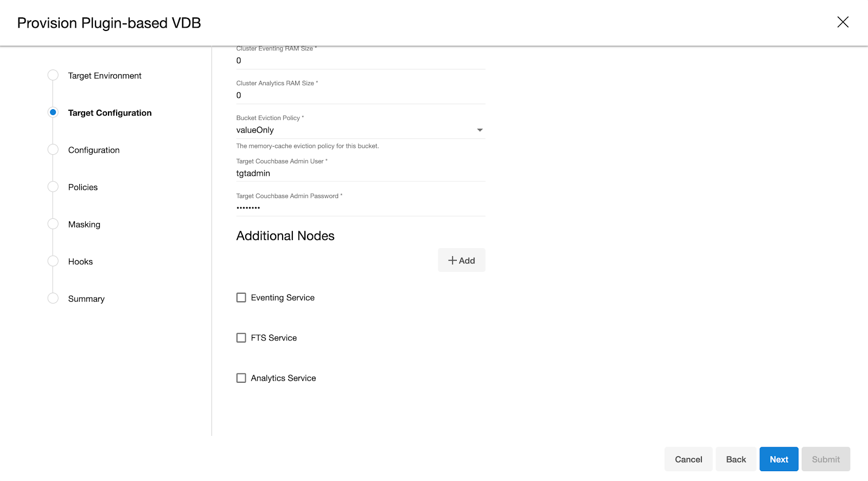This screenshot has height=481, width=868.
Task: Enable the Eventing Service checkbox
Action: pos(241,298)
